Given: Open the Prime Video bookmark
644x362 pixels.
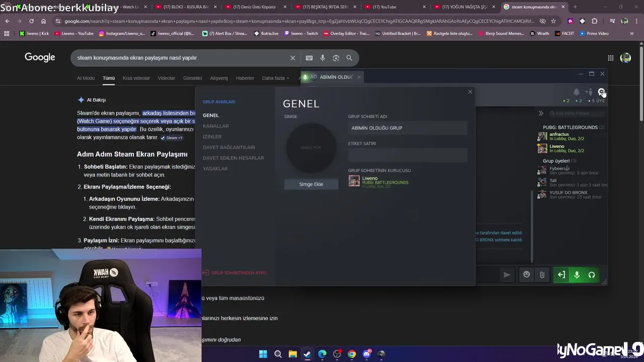Looking at the screenshot, I should [x=594, y=33].
